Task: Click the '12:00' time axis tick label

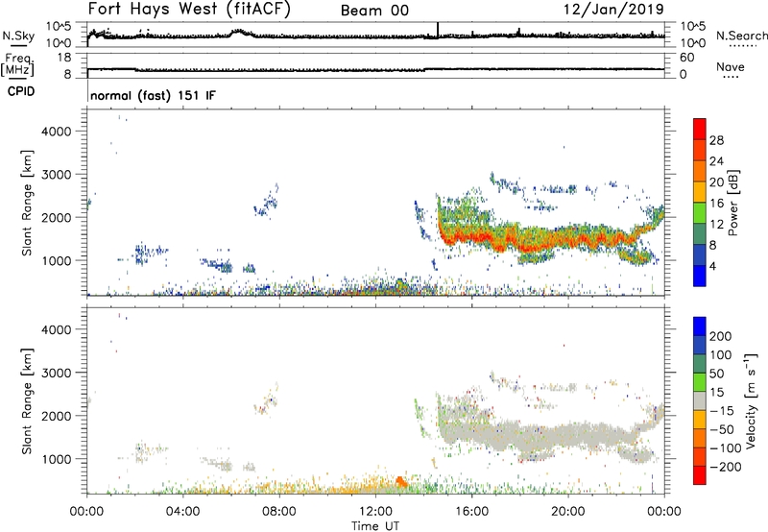Action: (x=375, y=512)
